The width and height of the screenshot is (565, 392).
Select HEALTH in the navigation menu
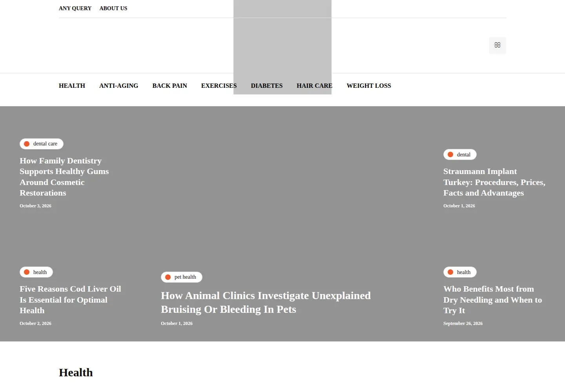(72, 86)
